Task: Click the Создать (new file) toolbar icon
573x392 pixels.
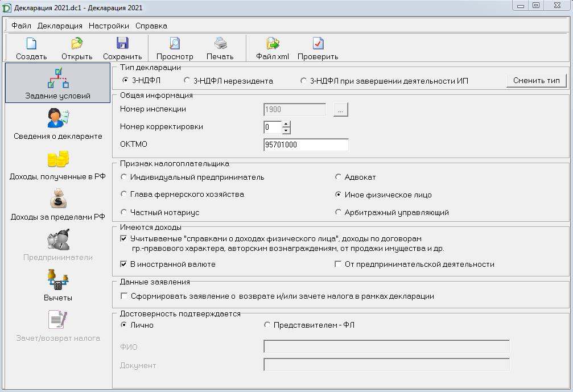Action: point(31,44)
